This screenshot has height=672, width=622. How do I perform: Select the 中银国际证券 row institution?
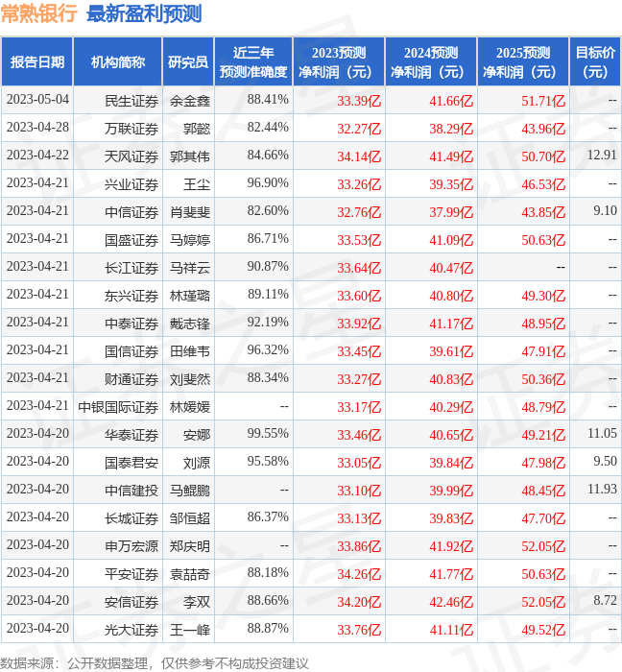[x=118, y=407]
